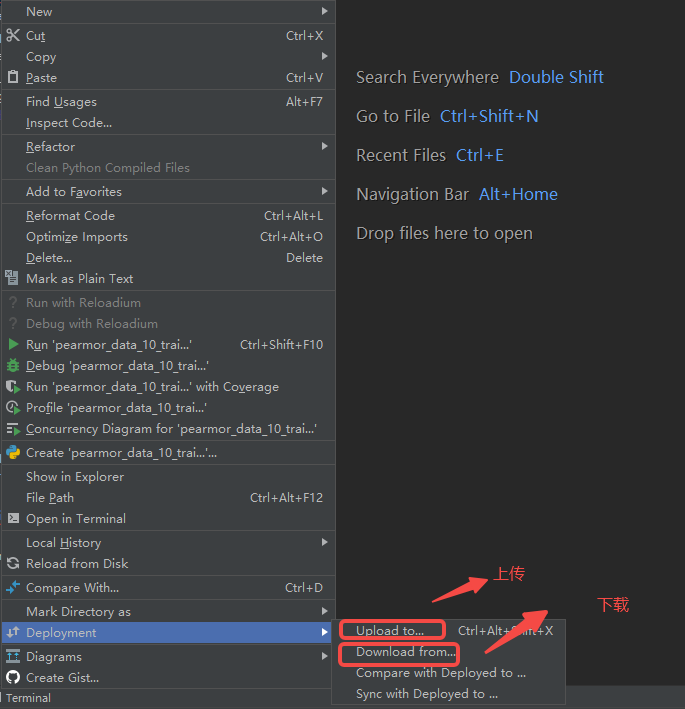Click the Ctrl+E Recent Files hint
The image size is (685, 709).
click(480, 155)
